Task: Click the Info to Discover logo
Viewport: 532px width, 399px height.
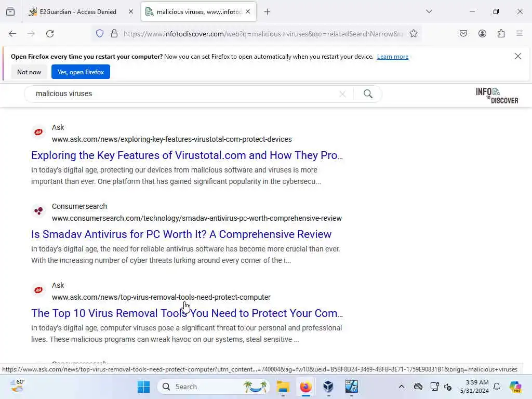Action: [x=497, y=96]
